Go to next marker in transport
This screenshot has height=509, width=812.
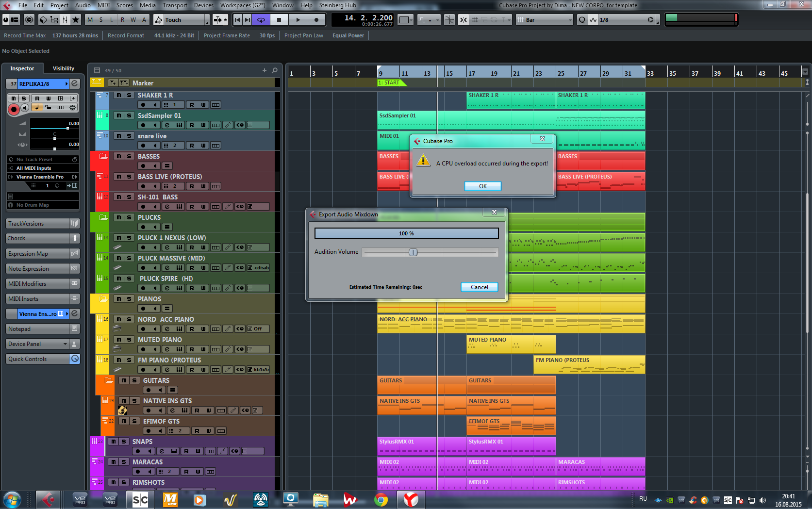[x=248, y=20]
